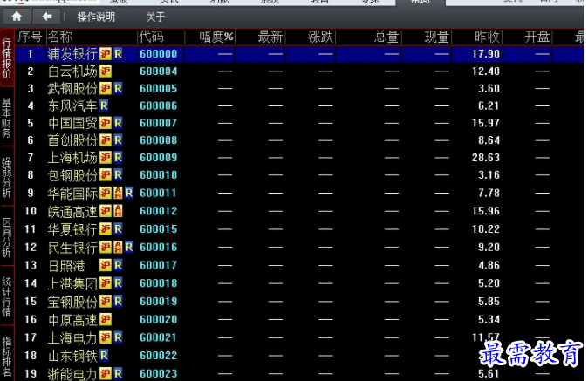Select the 强弱分析 side tab
The width and height of the screenshot is (588, 381).
7,177
